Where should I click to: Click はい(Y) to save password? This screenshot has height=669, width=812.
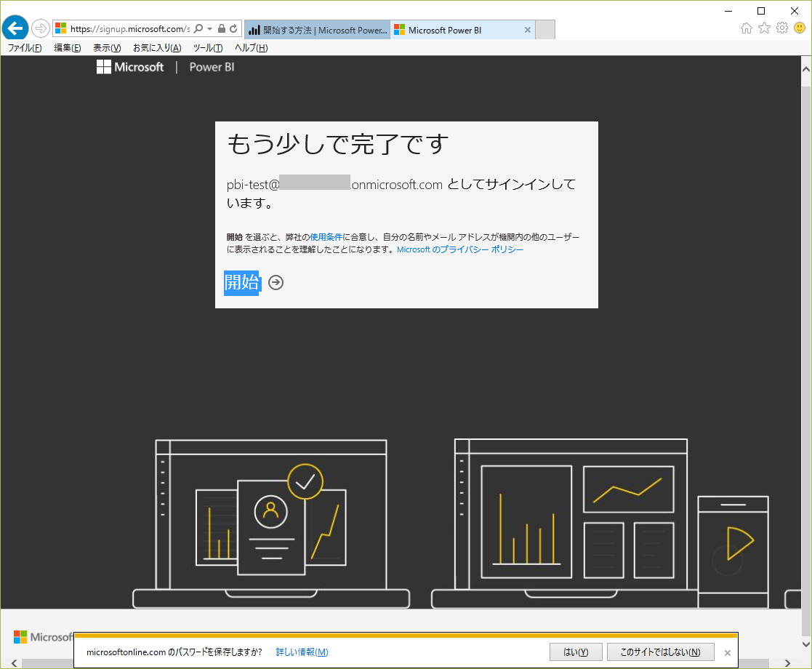(576, 652)
